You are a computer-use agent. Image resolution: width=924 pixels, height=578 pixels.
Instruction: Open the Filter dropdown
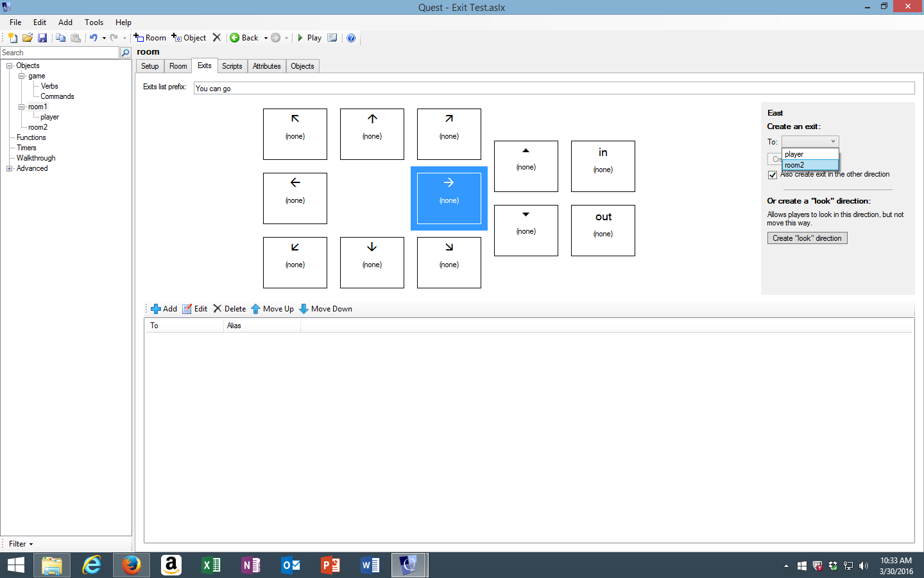21,544
